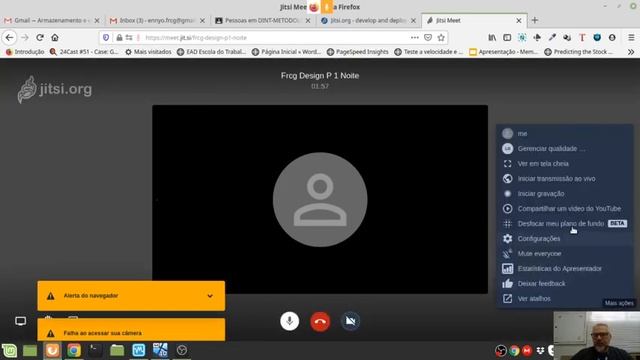
Task: Open the Apresentação bookmark folder
Action: pyautogui.click(x=504, y=52)
